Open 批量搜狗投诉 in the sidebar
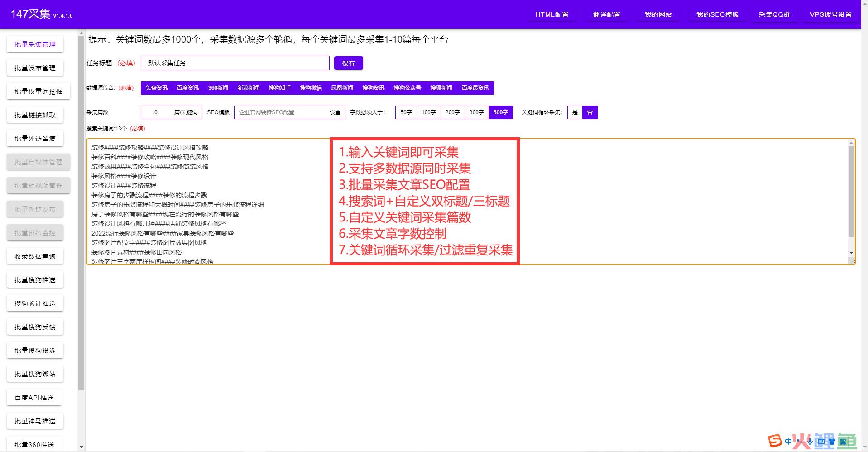This screenshot has width=868, height=452. coord(35,351)
